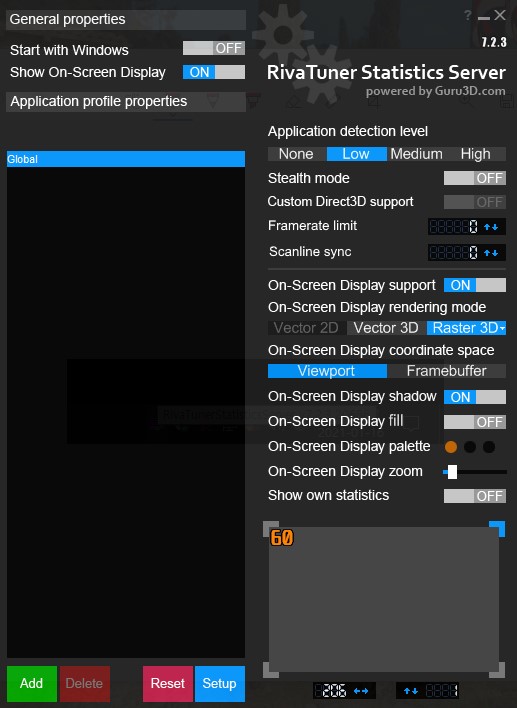Toggle Start with Windows switch

(x=214, y=48)
